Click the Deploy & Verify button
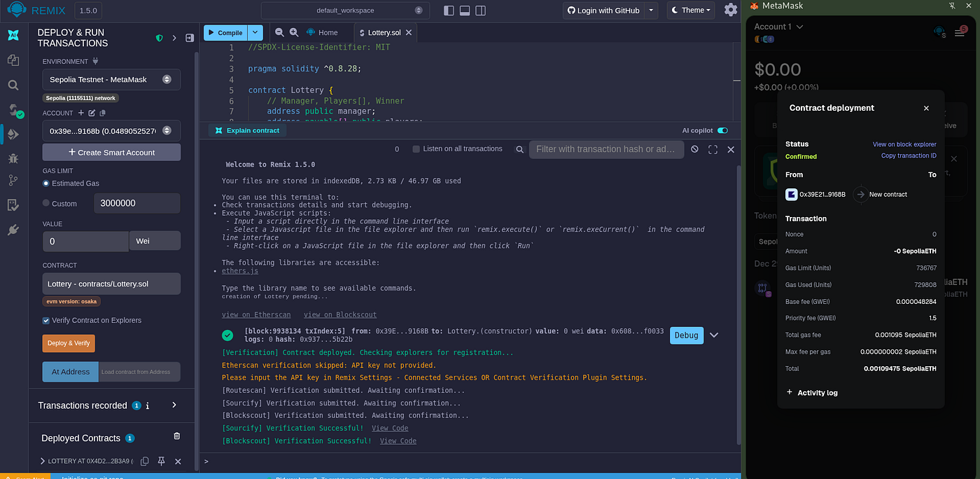This screenshot has width=980, height=479. click(69, 343)
